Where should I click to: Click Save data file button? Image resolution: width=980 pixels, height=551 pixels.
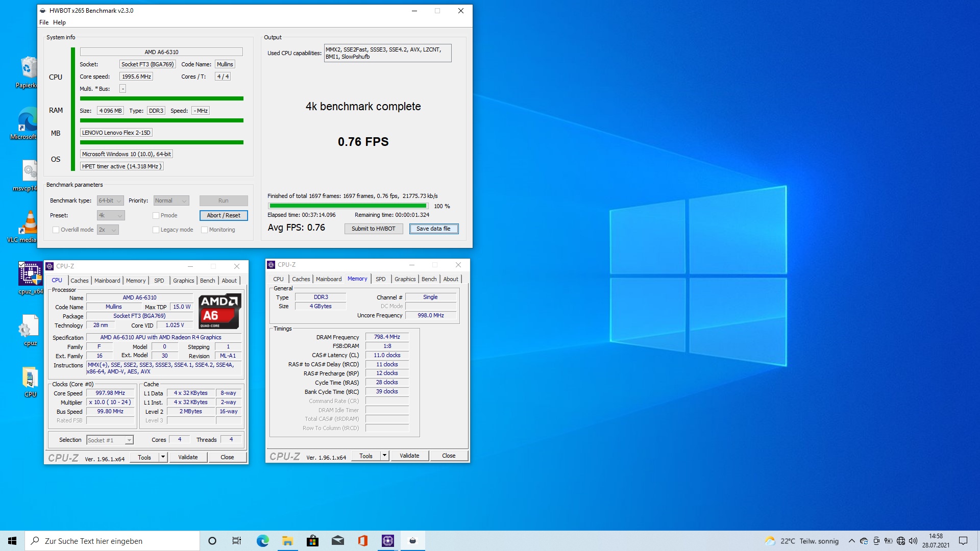433,229
